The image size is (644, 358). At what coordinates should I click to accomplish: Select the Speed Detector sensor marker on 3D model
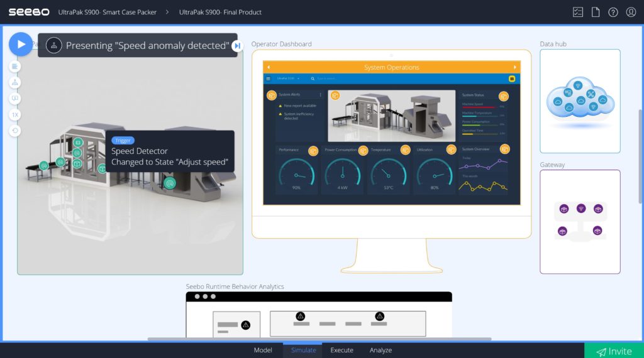(170, 183)
